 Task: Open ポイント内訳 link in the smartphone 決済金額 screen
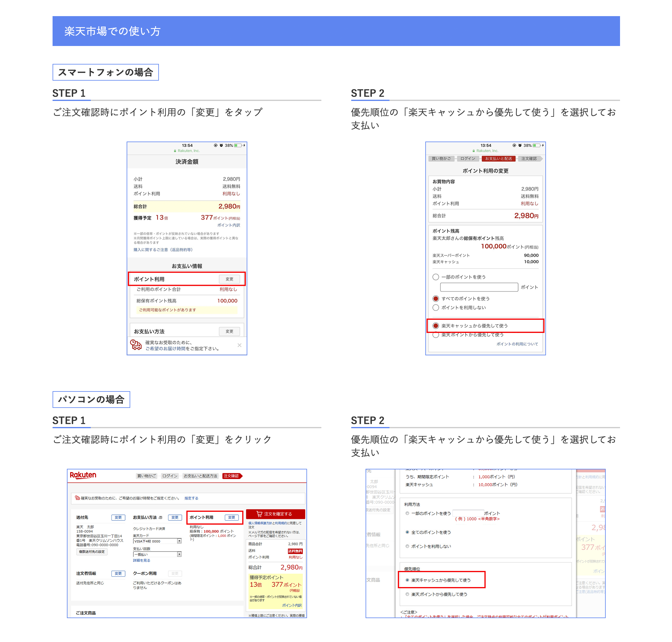[228, 225]
